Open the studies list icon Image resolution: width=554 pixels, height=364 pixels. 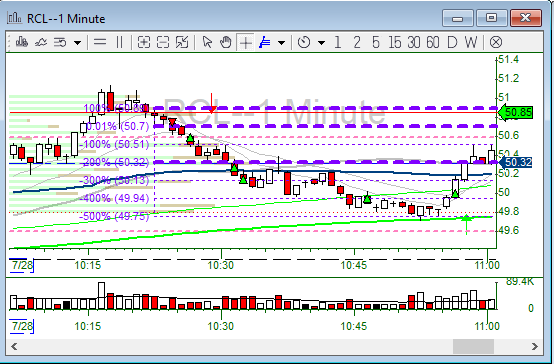[60, 42]
